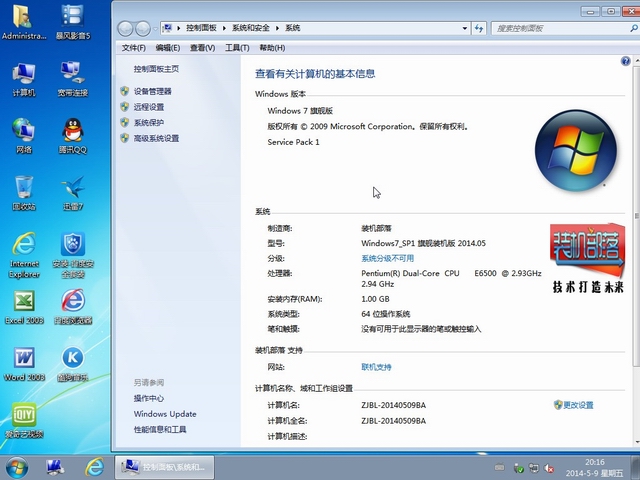This screenshot has width=640, height=480.
Task: Click the Show desktop strip after the clock
Action: tap(636, 468)
